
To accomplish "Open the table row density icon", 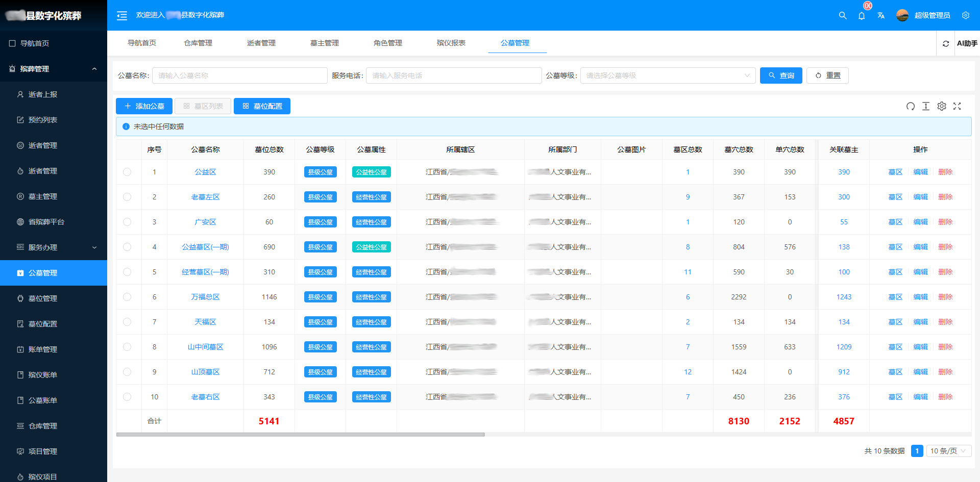I will 926,106.
